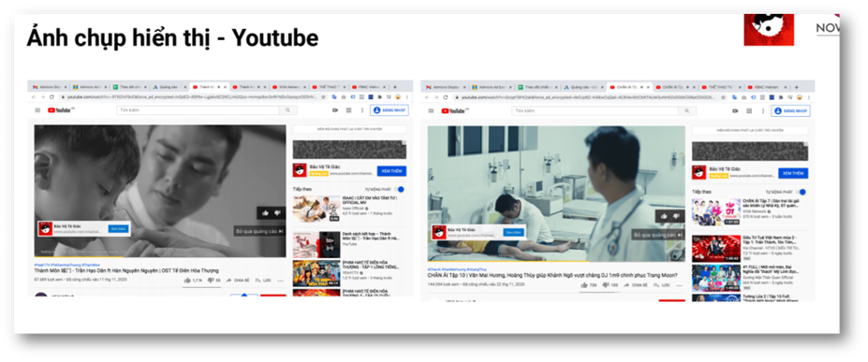Open YouTube apps grid on Thành Môn page

(x=348, y=110)
